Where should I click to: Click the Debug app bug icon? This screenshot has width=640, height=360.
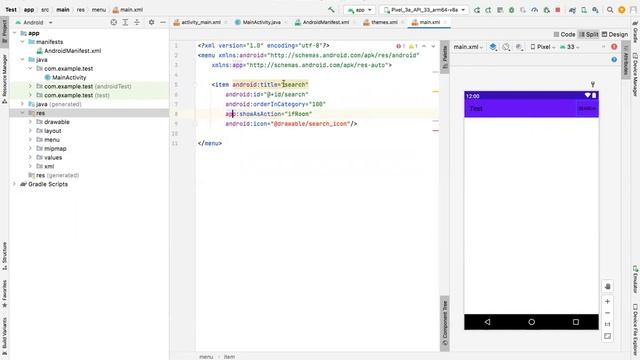pos(511,10)
